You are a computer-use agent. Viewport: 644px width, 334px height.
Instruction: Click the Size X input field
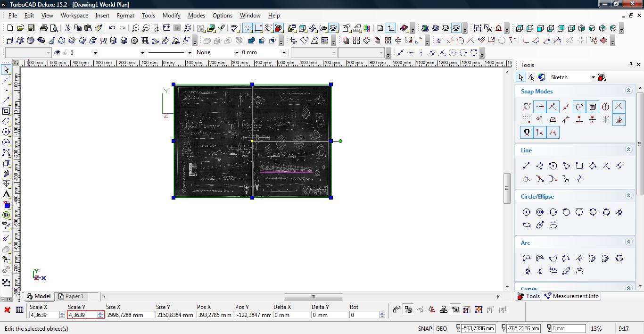(129, 315)
